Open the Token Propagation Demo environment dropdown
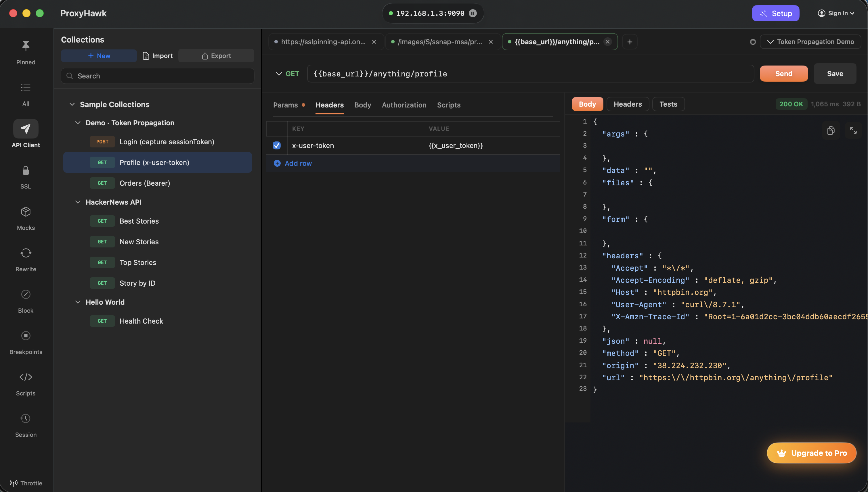The image size is (868, 492). (810, 42)
